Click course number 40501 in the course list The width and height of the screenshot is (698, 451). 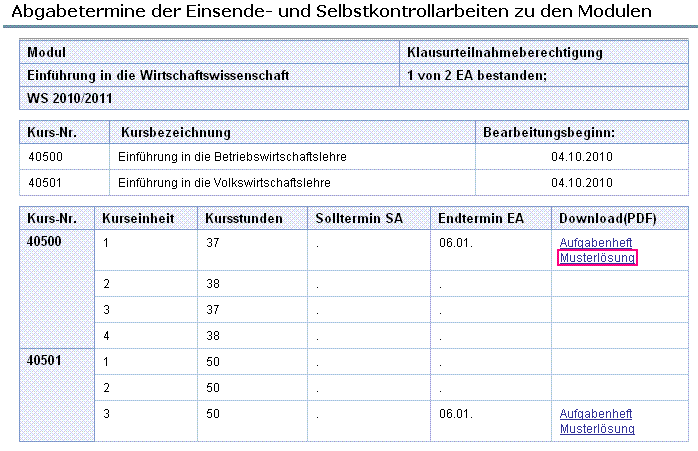tap(45, 183)
